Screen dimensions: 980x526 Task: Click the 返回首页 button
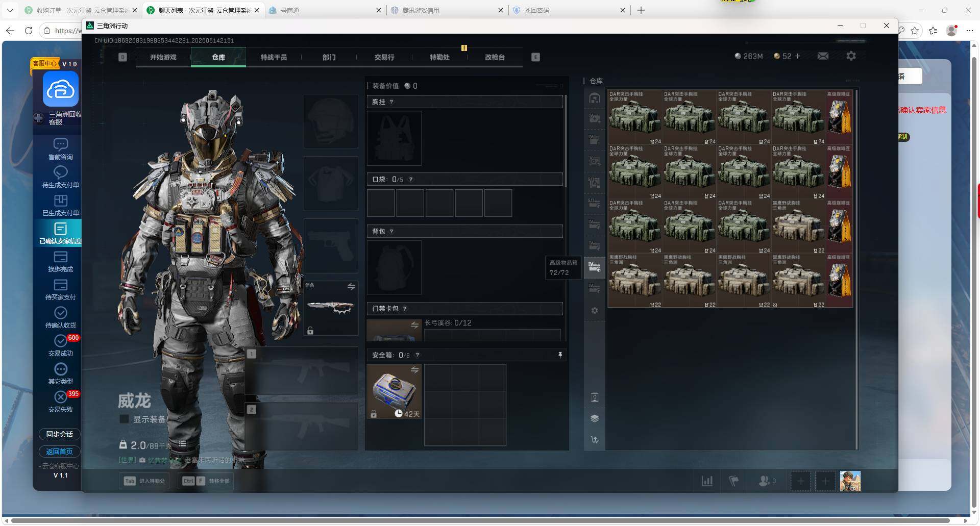(x=60, y=452)
